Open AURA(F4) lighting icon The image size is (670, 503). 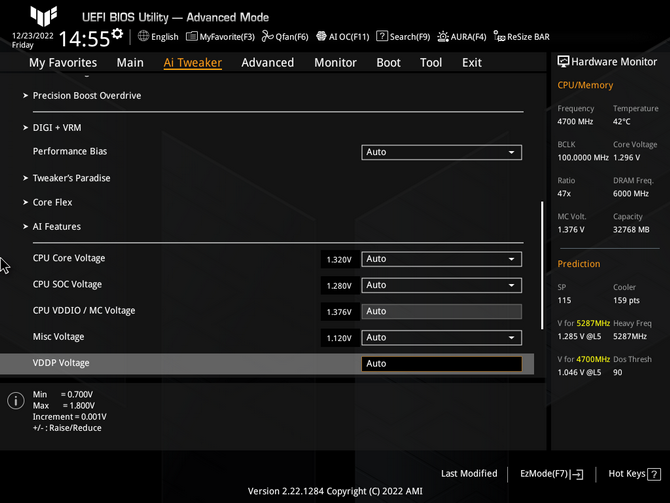pyautogui.click(x=443, y=37)
